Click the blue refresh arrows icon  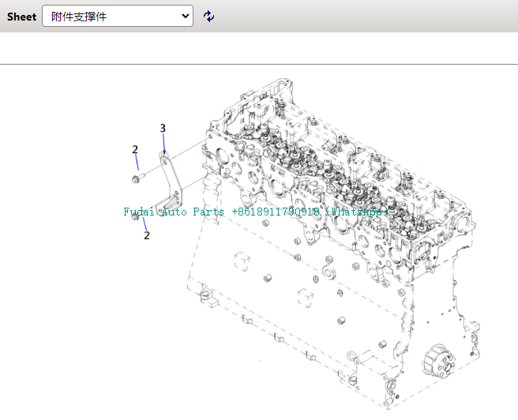[x=208, y=16]
